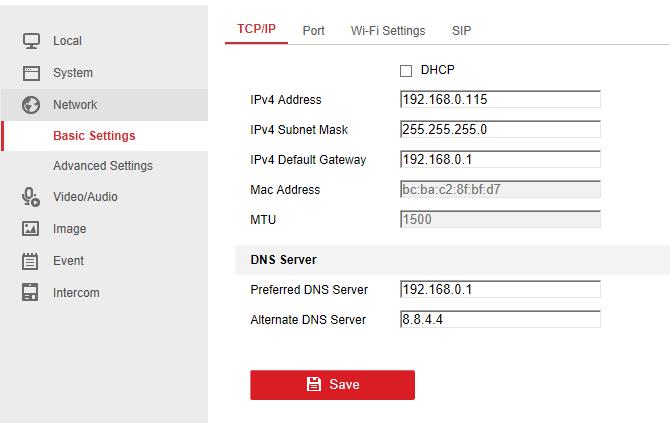This screenshot has height=423, width=670.
Task: Click the System window icon
Action: point(31,73)
